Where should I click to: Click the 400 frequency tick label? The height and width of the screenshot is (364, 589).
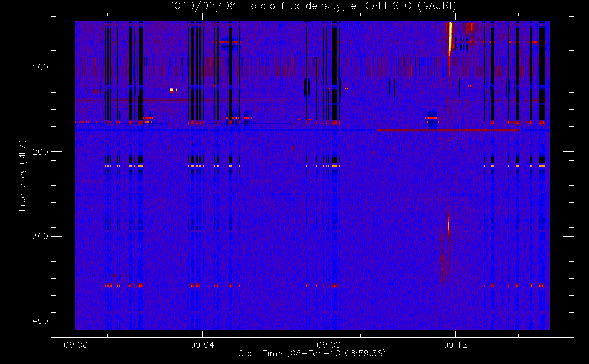pos(40,321)
